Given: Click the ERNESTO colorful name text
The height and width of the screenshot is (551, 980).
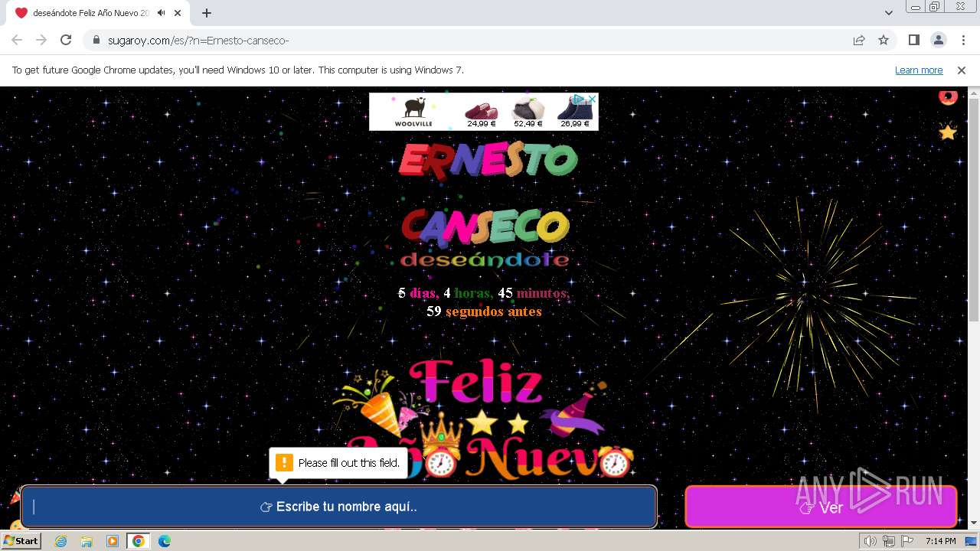Looking at the screenshot, I should click(x=488, y=161).
